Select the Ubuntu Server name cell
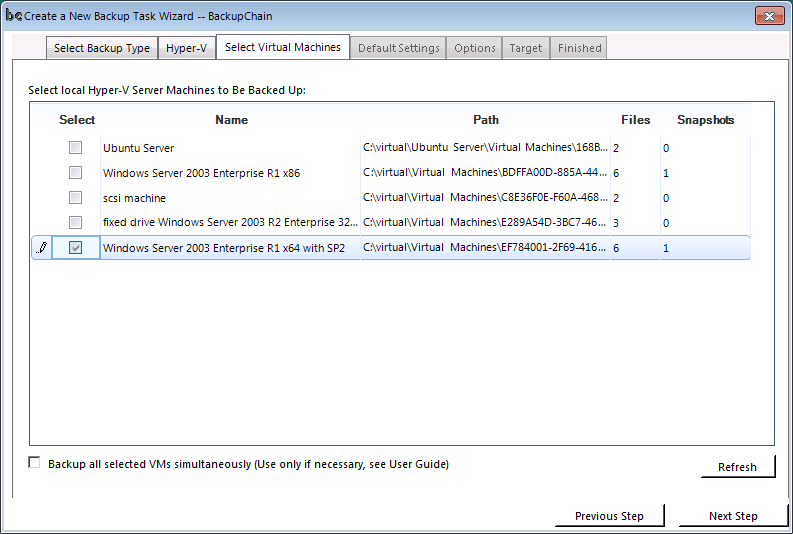This screenshot has height=534, width=793. 230,148
